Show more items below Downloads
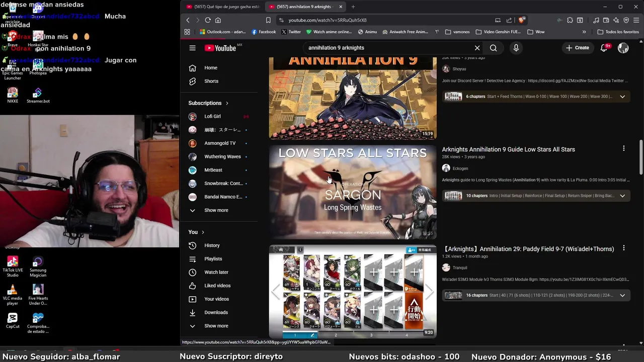 coord(216,326)
